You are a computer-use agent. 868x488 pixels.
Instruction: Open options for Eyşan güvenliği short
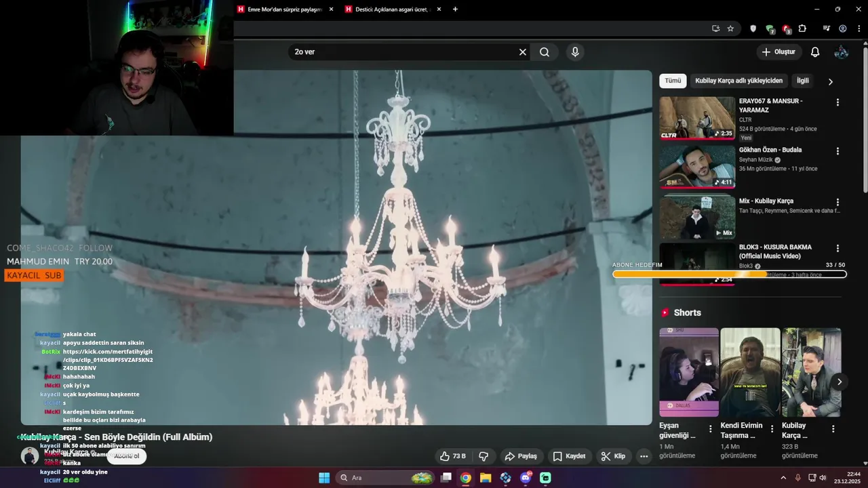pyautogui.click(x=711, y=429)
